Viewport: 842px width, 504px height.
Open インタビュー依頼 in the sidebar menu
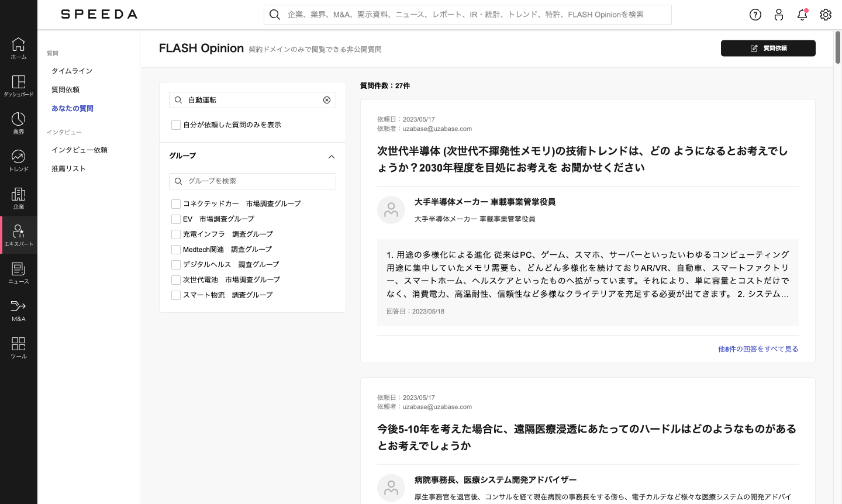(x=80, y=150)
